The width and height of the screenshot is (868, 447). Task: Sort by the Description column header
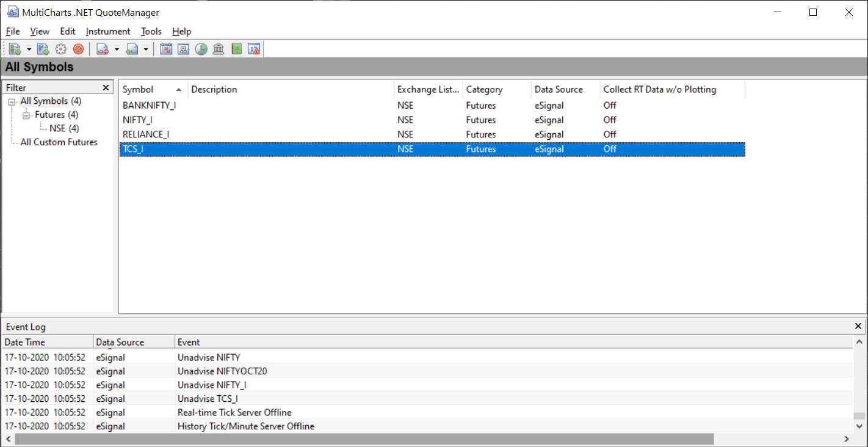pos(291,90)
